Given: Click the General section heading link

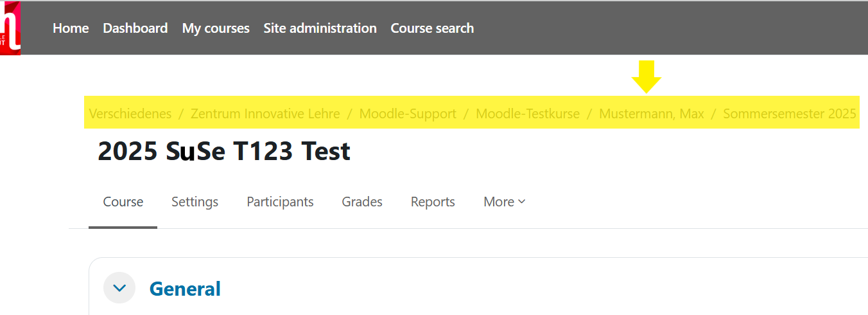Looking at the screenshot, I should click(185, 289).
